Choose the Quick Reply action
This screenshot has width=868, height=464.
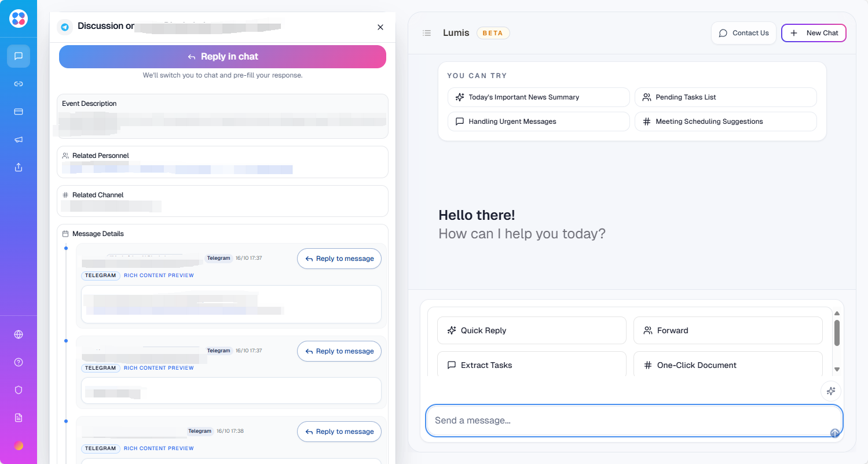531,330
